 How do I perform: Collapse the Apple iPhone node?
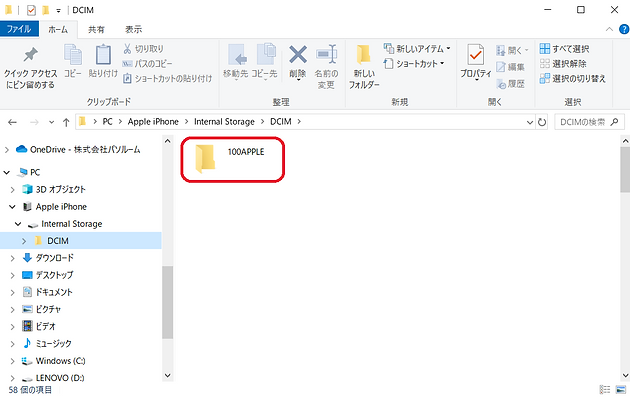(12, 207)
